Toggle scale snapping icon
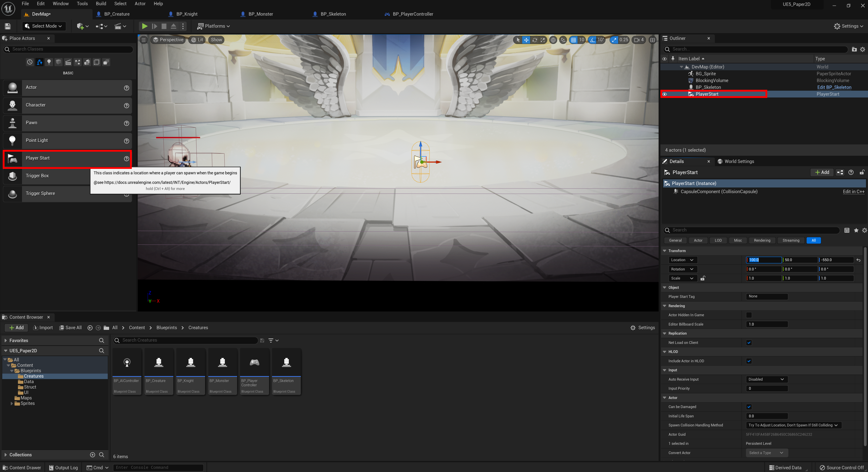868x472 pixels. (x=614, y=40)
